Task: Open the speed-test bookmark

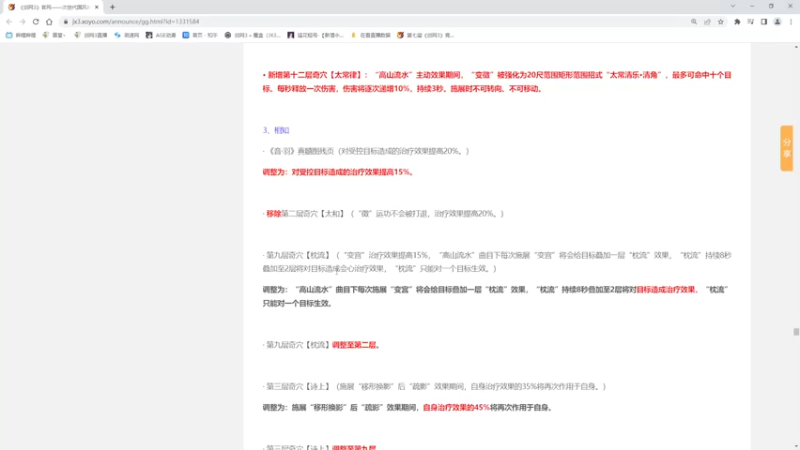Action: (x=127, y=35)
